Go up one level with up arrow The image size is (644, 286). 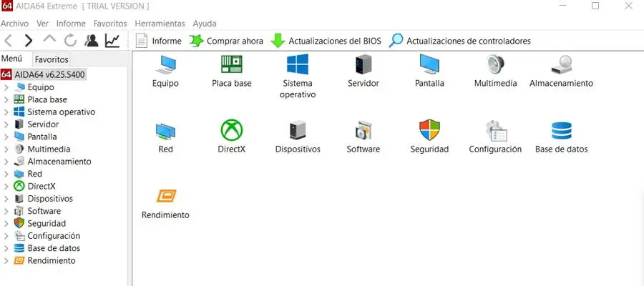pos(49,39)
